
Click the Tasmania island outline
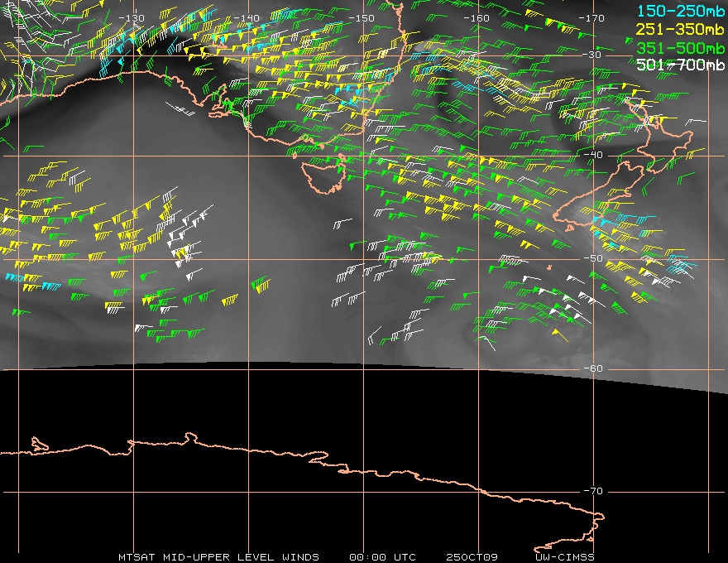(323, 177)
